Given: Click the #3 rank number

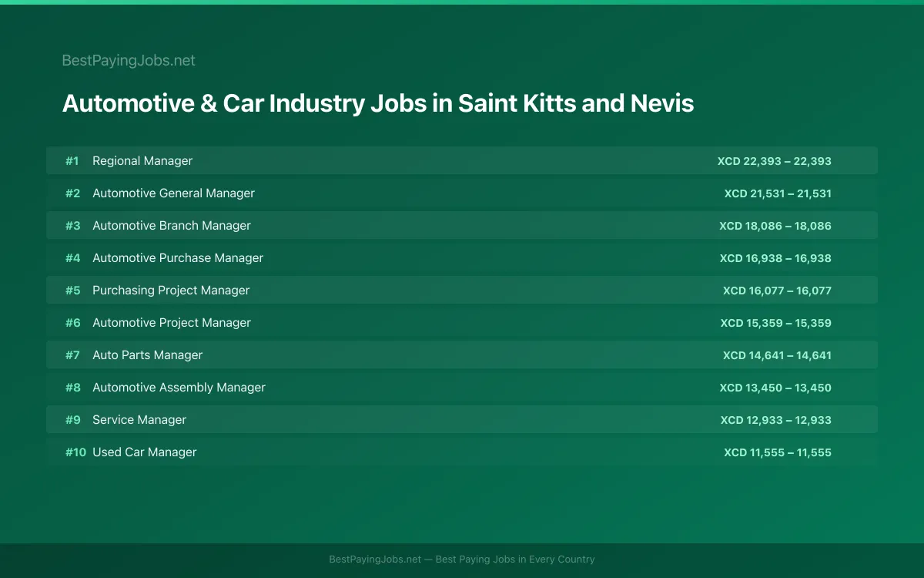Looking at the screenshot, I should coord(72,226).
